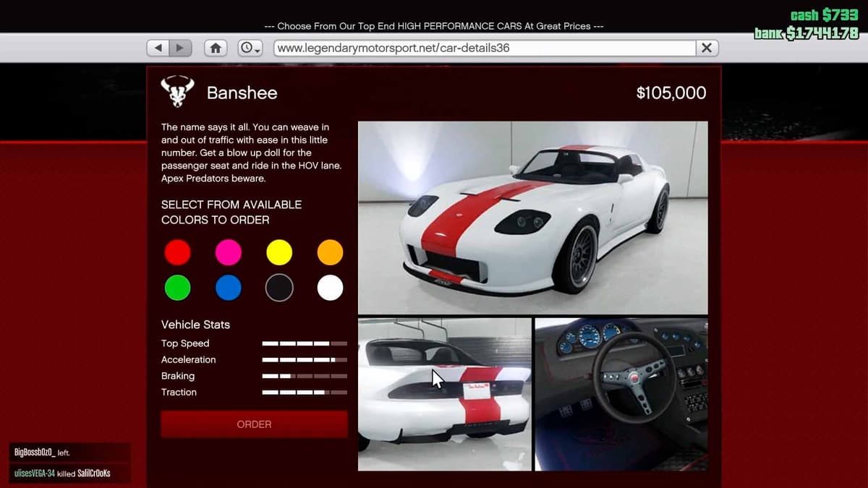
Task: Pick the blue color swatch
Action: tap(229, 288)
